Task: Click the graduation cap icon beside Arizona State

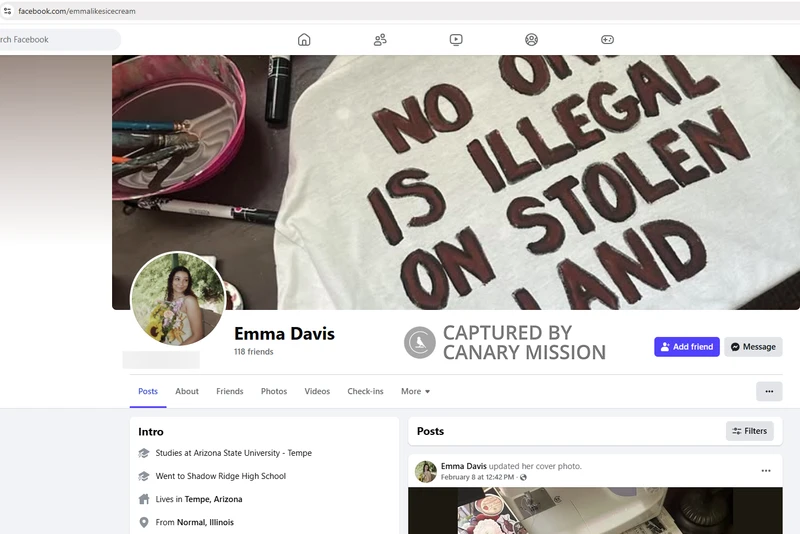Action: point(144,453)
